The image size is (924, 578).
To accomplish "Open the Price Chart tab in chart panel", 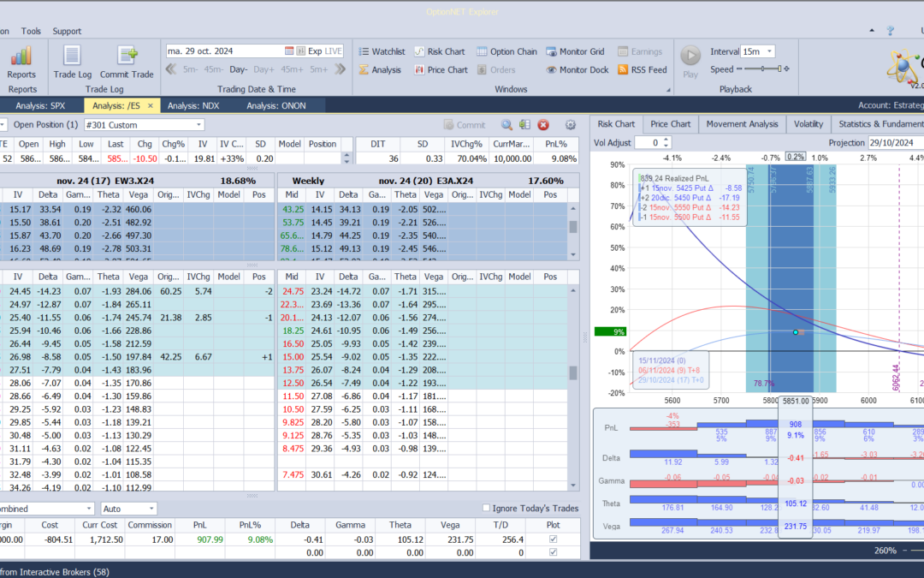I will (x=670, y=124).
